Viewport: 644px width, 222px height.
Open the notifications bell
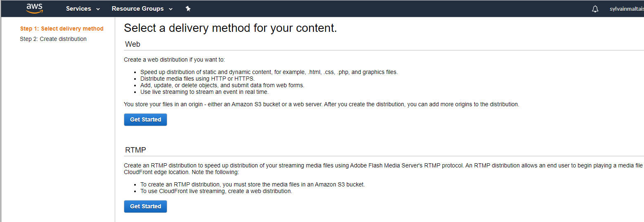pos(595,9)
